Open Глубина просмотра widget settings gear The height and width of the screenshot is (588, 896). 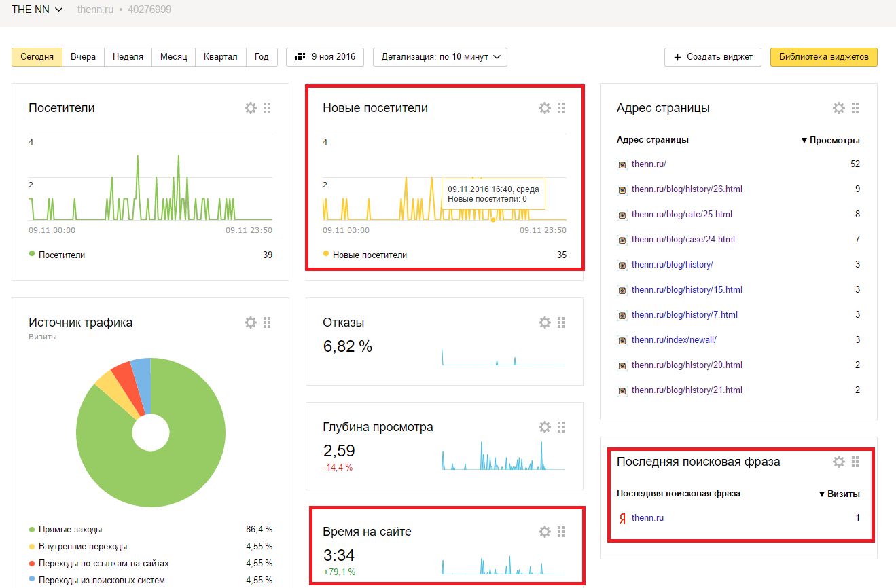[x=545, y=427]
